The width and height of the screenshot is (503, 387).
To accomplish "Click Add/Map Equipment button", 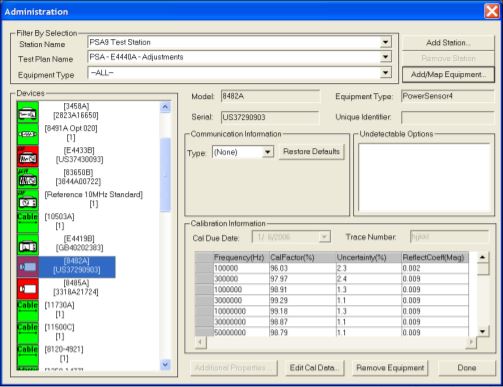I will [x=448, y=74].
